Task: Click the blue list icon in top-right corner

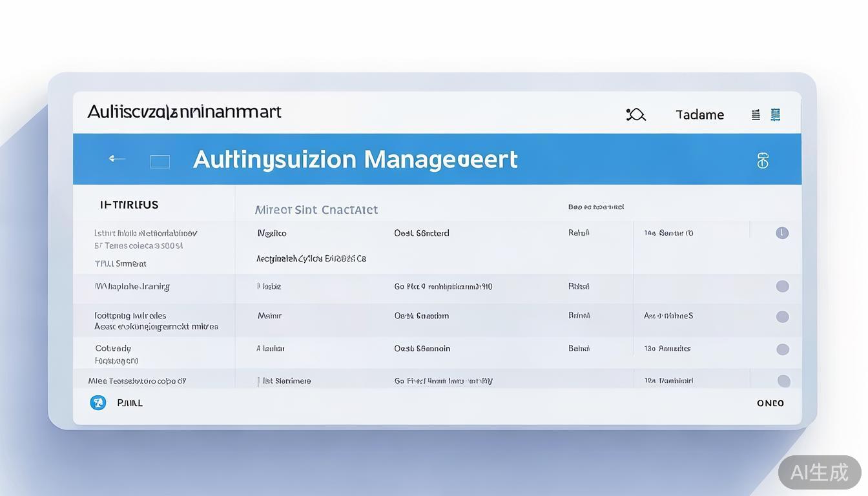Action: pyautogui.click(x=776, y=115)
